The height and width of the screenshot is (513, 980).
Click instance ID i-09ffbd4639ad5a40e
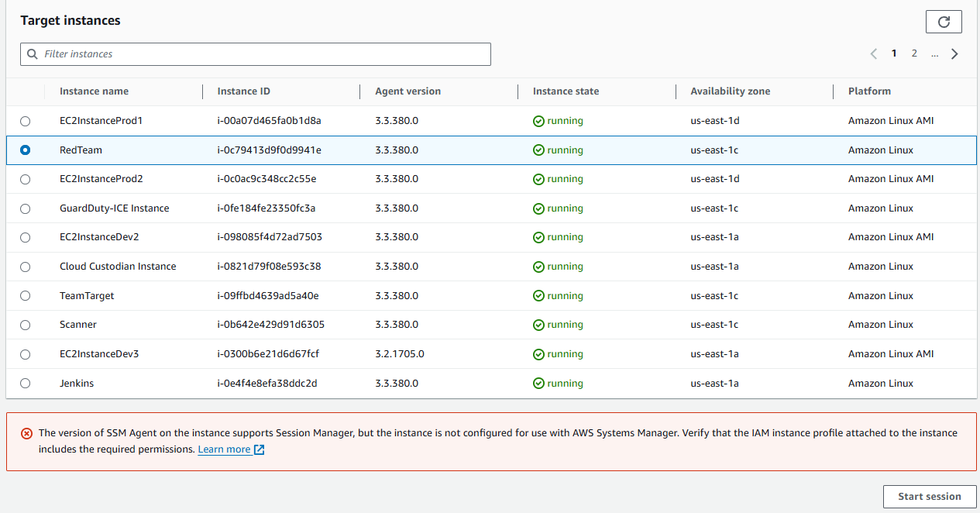[x=268, y=296]
